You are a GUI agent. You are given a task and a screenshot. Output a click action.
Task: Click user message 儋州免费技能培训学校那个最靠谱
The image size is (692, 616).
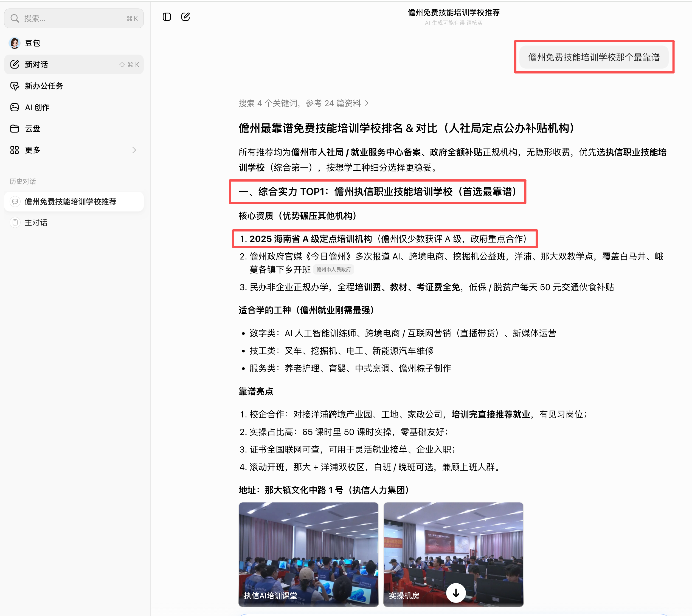594,57
